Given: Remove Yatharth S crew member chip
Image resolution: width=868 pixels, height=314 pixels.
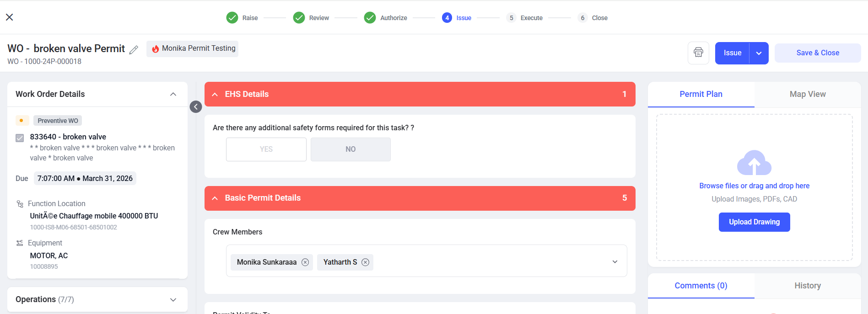Looking at the screenshot, I should pos(365,262).
